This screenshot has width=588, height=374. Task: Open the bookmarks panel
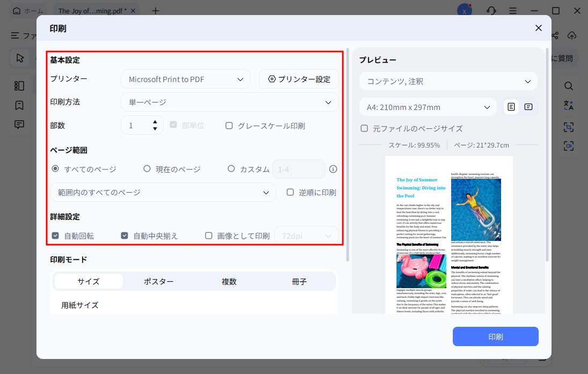[19, 105]
